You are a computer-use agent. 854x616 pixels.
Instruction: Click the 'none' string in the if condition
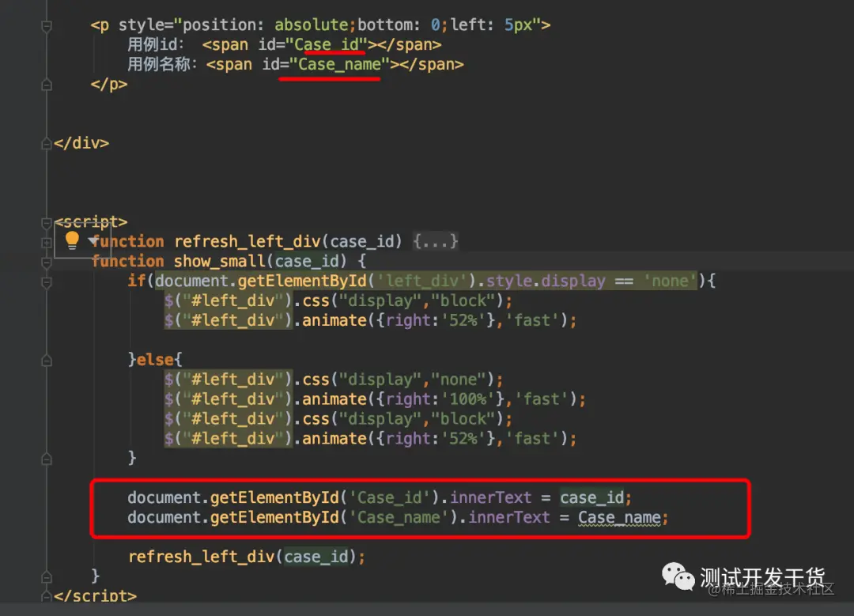[x=670, y=281]
